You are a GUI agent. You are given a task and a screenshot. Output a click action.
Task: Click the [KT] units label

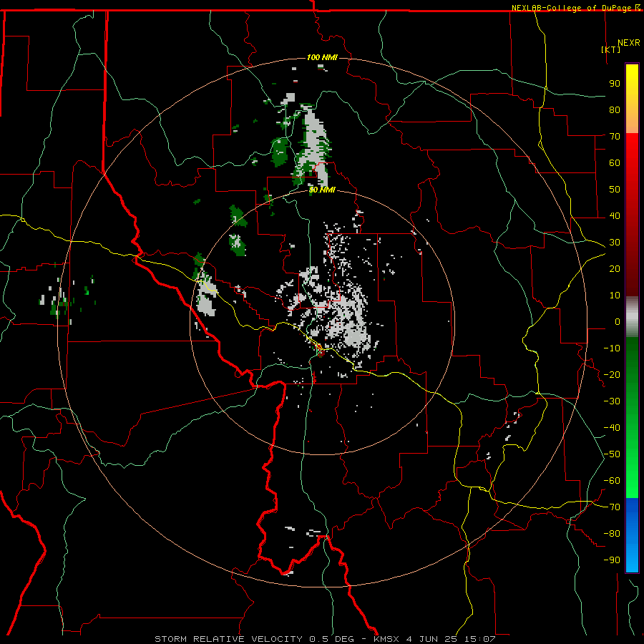tap(611, 49)
